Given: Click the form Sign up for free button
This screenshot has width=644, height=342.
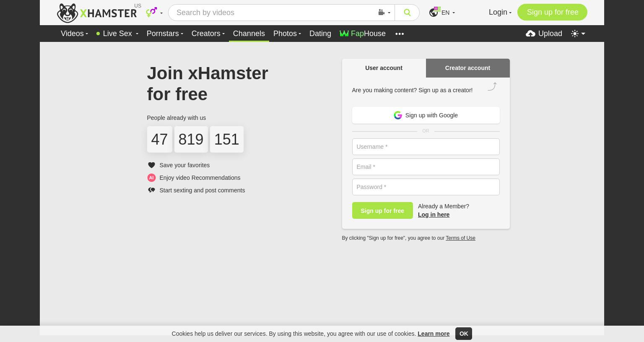Looking at the screenshot, I should (x=382, y=210).
